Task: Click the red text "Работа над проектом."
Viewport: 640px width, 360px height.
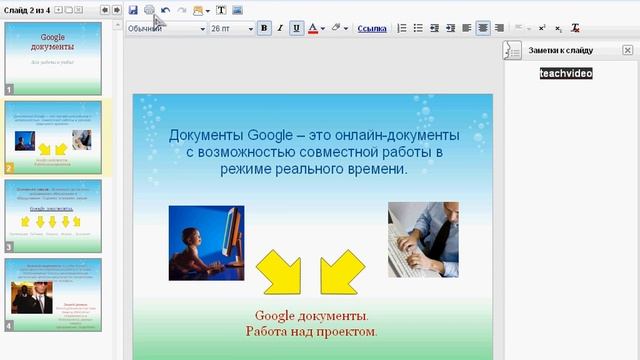Action: pyautogui.click(x=311, y=331)
